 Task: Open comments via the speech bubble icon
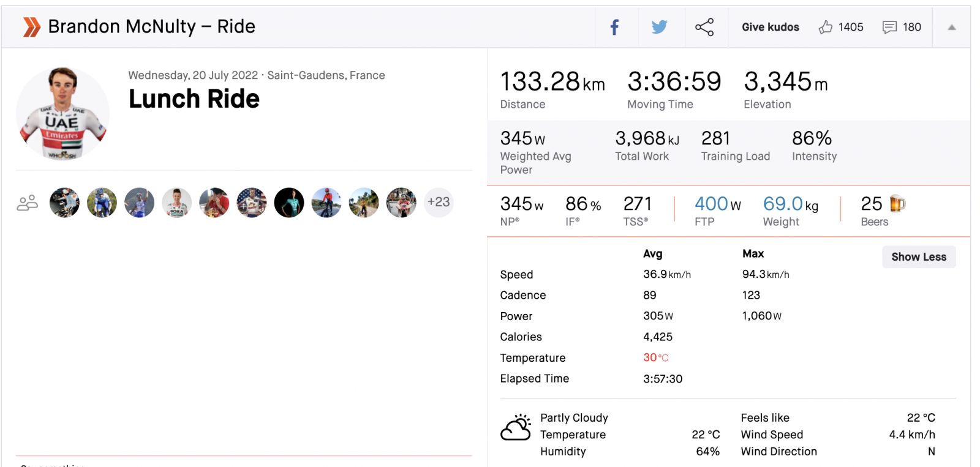[889, 27]
